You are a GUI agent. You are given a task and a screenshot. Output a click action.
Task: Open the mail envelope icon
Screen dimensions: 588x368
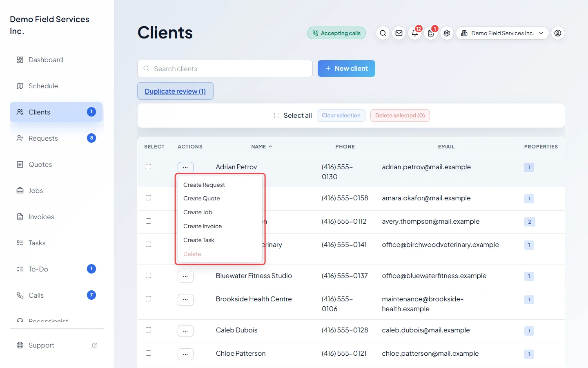click(399, 33)
